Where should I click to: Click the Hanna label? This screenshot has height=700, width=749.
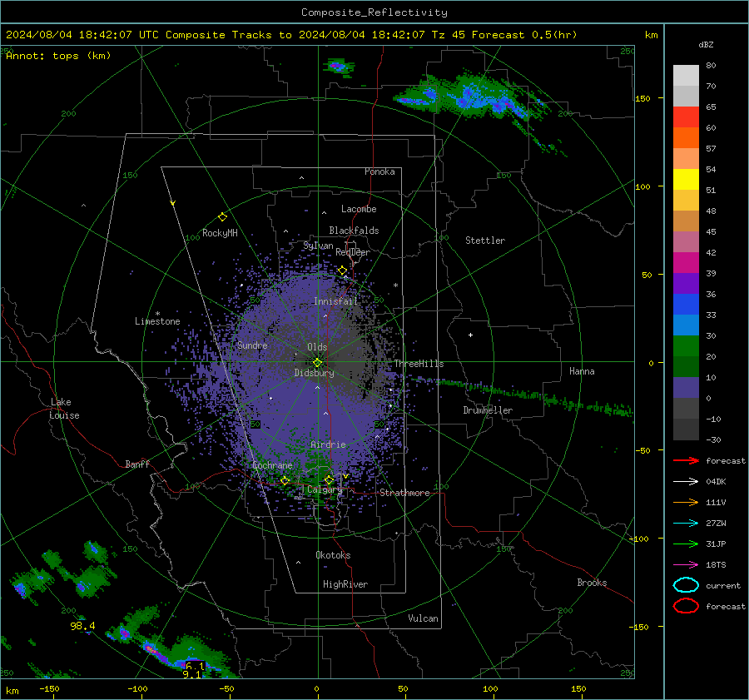pyautogui.click(x=582, y=371)
